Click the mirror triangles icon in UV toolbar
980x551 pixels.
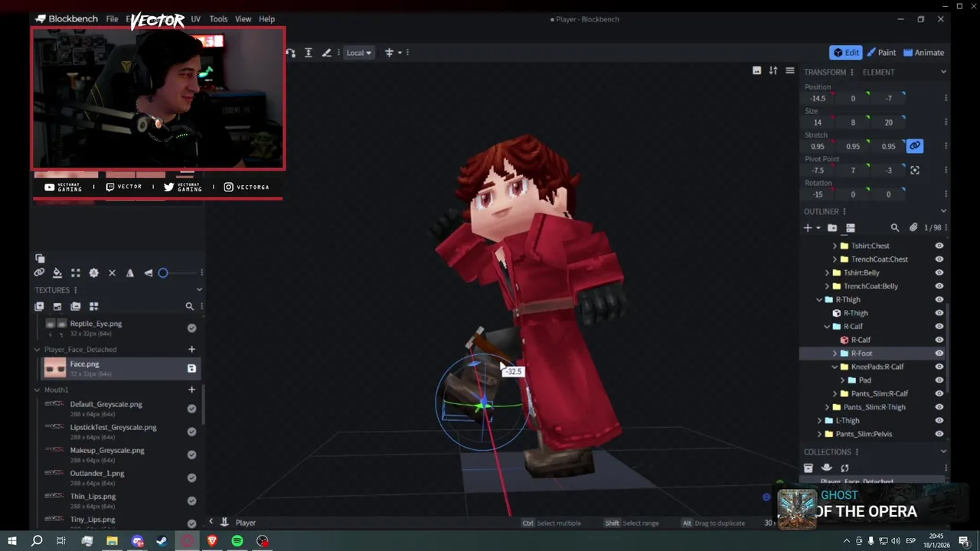pyautogui.click(x=130, y=272)
